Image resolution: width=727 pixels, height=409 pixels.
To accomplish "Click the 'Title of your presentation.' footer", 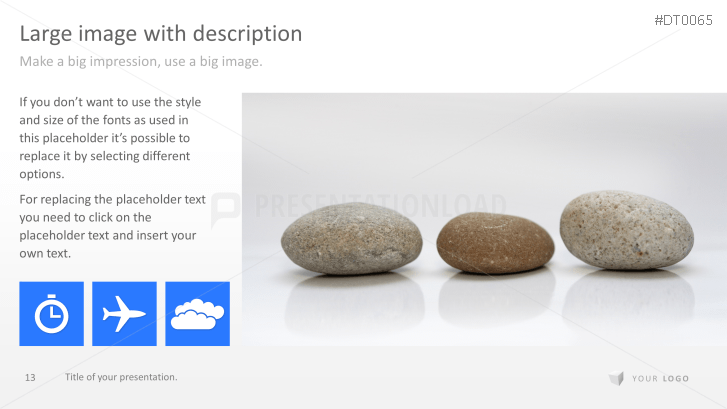I will tap(121, 377).
